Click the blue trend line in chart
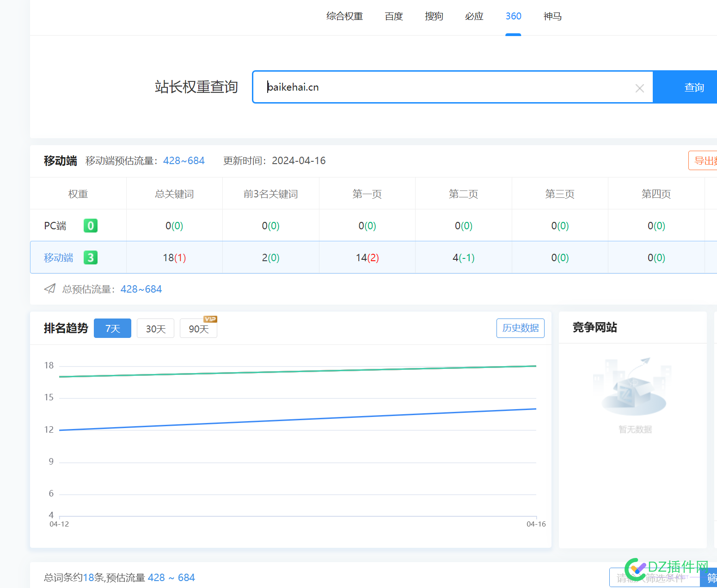This screenshot has height=588, width=717. pyautogui.click(x=298, y=419)
